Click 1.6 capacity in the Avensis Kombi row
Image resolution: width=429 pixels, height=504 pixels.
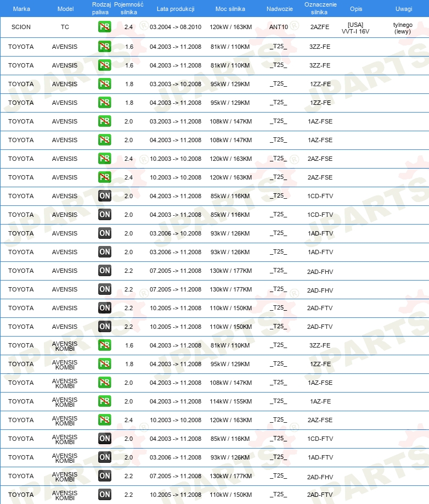pyautogui.click(x=129, y=345)
